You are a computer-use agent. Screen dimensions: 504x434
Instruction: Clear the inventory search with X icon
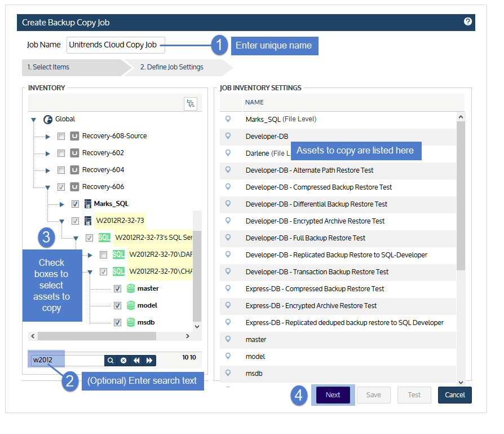(123, 361)
